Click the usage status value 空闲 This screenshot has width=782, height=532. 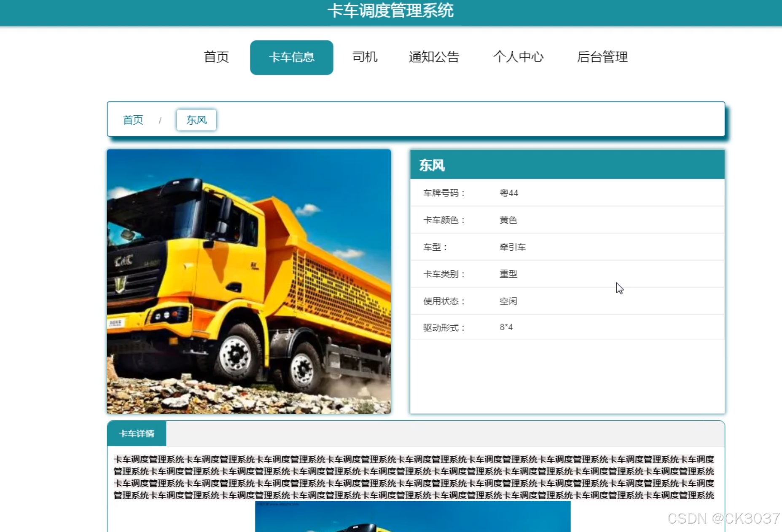(x=508, y=301)
